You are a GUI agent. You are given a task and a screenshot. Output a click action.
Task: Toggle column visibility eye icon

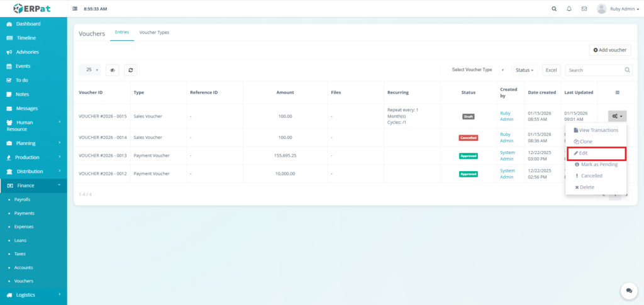[113, 70]
